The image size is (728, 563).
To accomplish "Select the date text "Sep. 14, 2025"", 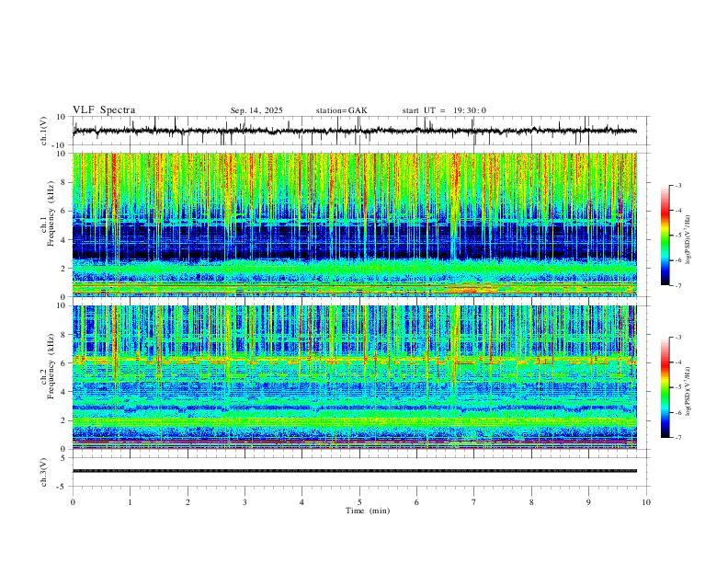I will tap(256, 110).
